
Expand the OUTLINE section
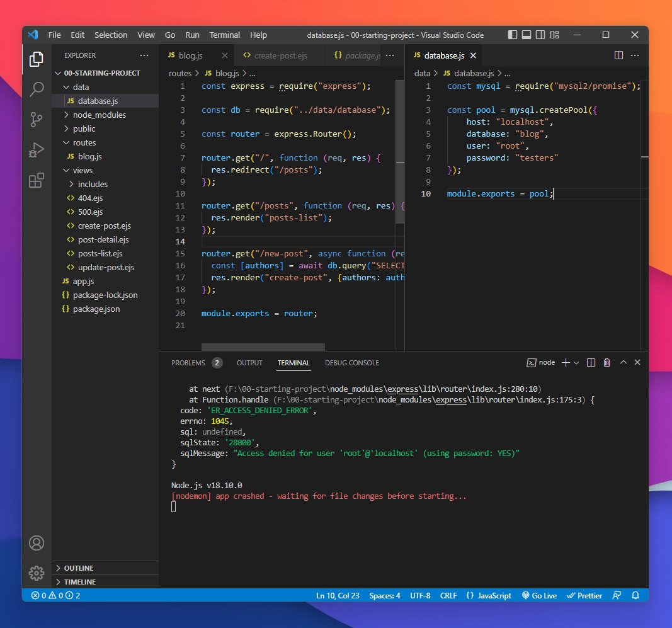(105, 568)
